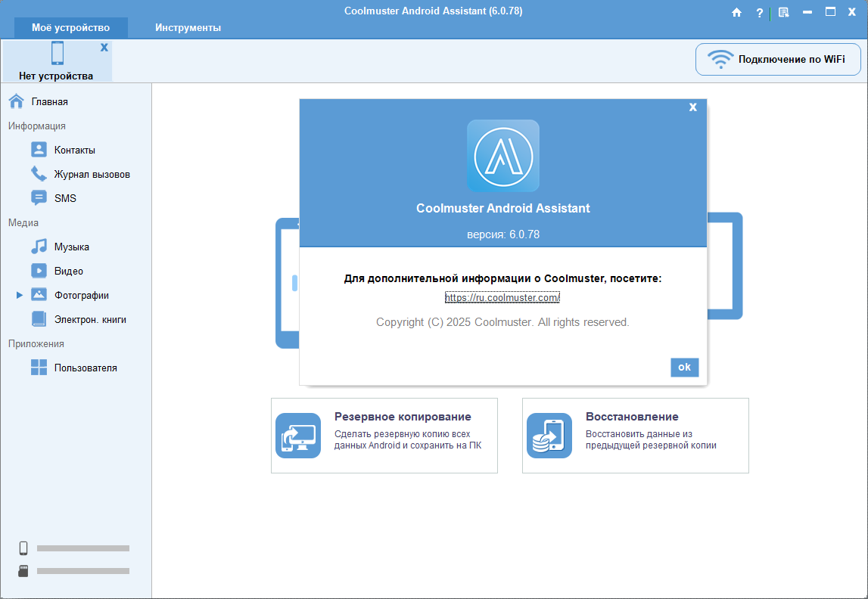Screen dimensions: 868x599
Task: Click the Контакты person icon
Action: coord(39,149)
